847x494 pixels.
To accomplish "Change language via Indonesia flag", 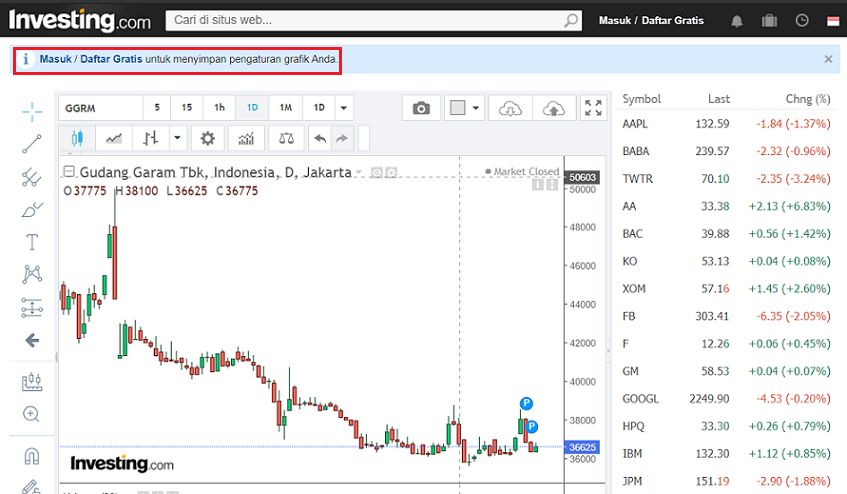I will pyautogui.click(x=833, y=21).
